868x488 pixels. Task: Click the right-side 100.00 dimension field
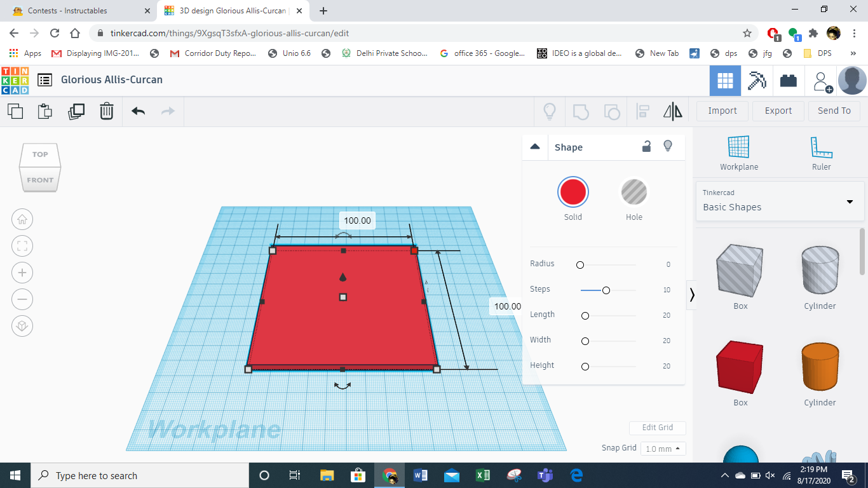[506, 306]
